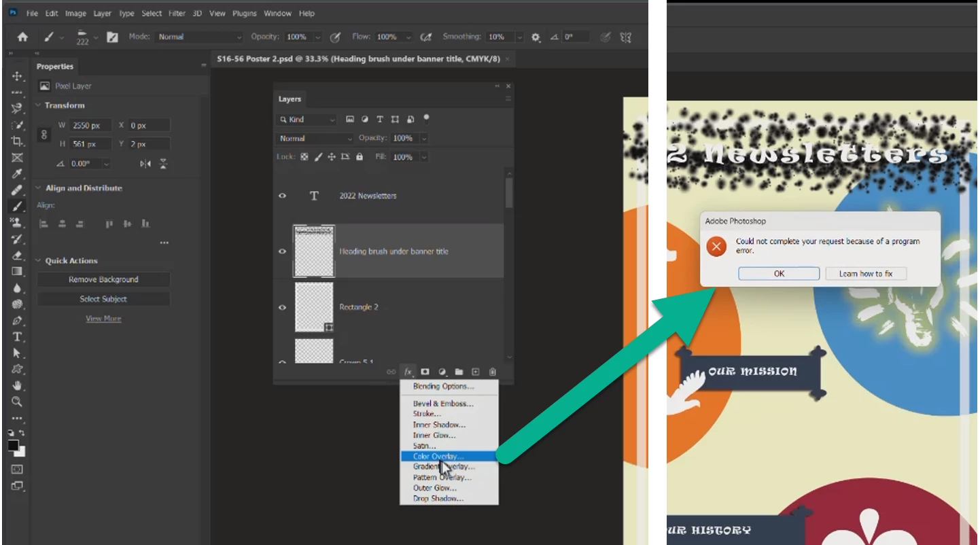Select the Rectangle 2 layer thumbnail
This screenshot has height=545, width=980.
coord(314,307)
